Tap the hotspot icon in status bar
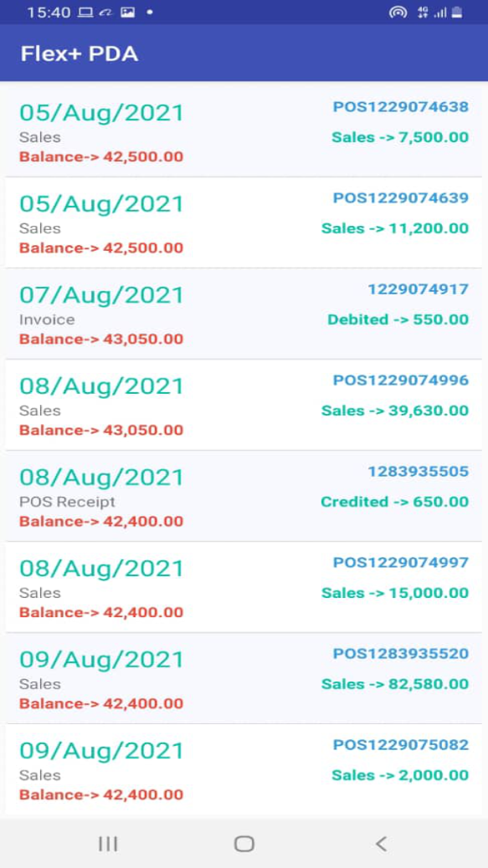The width and height of the screenshot is (488, 868). coord(398,13)
